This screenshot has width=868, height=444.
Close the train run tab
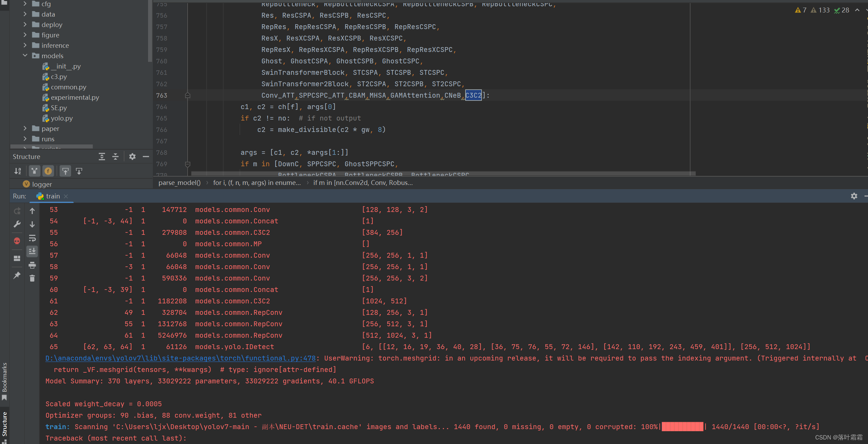[66, 196]
